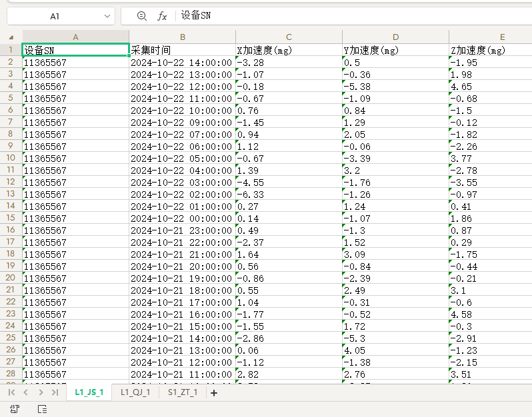Go to next sheet with right arrow
The height and width of the screenshot is (417, 532).
click(40, 393)
